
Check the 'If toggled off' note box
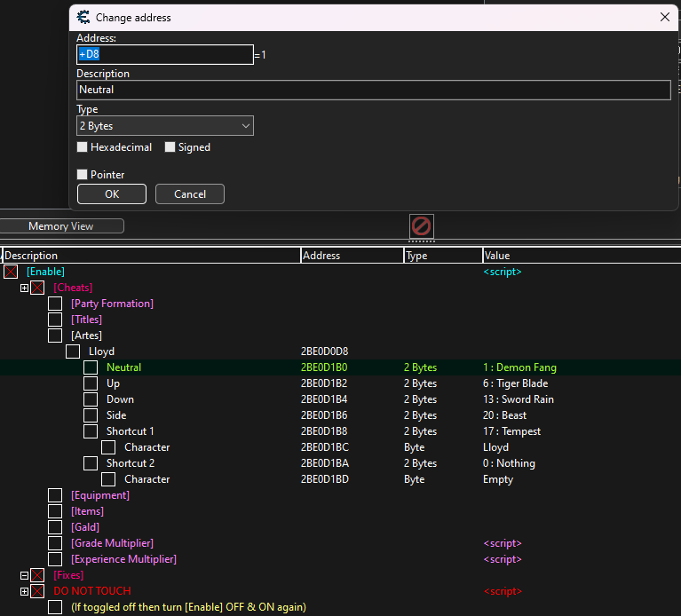point(55,607)
